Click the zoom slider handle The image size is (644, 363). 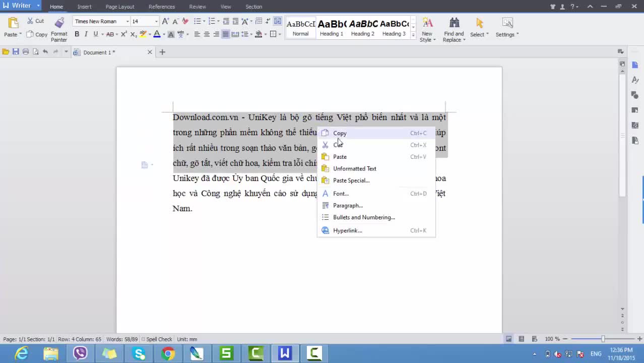603,339
